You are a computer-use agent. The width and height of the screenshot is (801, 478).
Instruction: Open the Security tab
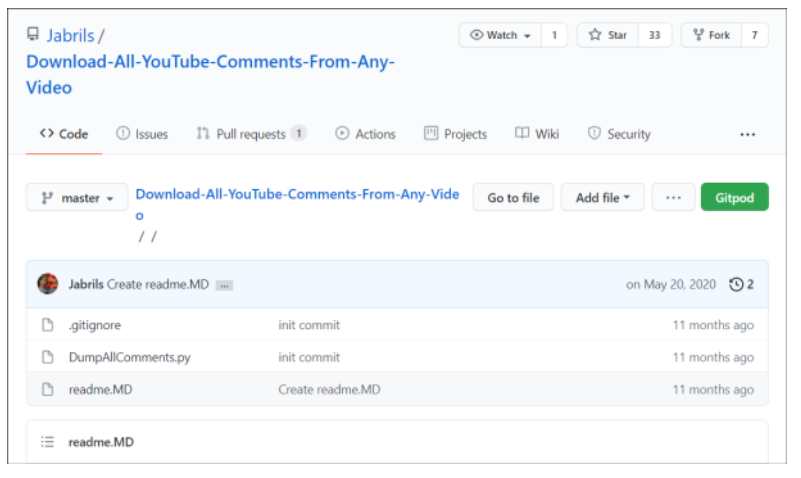[619, 134]
